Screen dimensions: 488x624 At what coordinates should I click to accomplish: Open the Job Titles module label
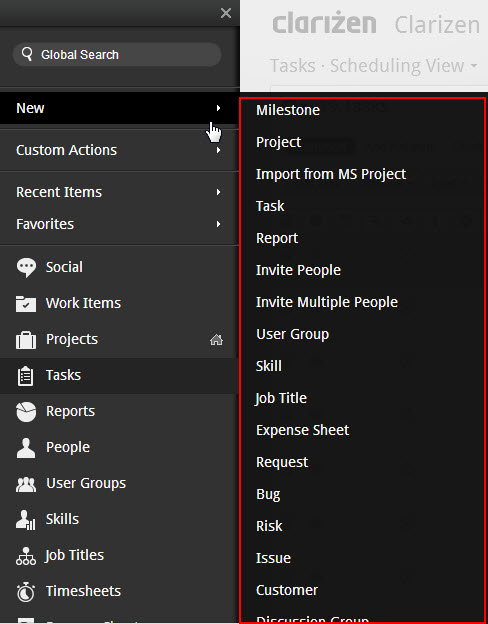pyautogui.click(x=74, y=556)
